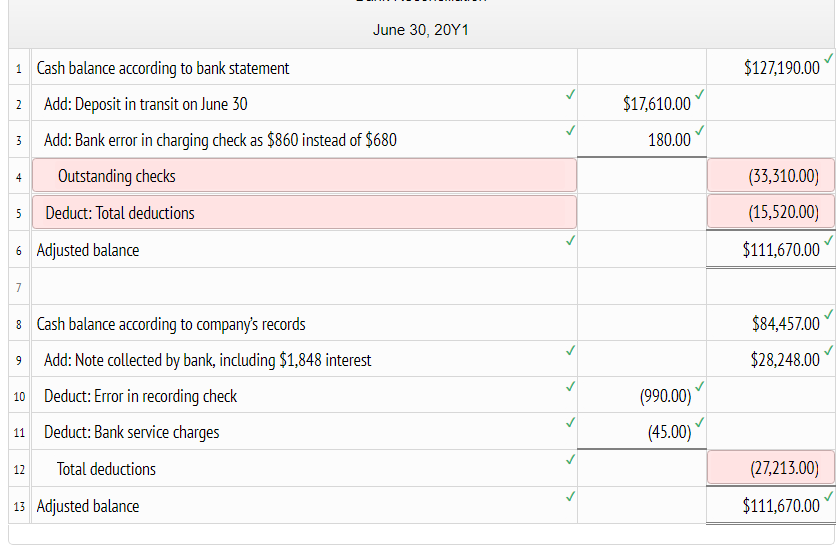
Task: Click the empty label cell in row 7
Action: [x=304, y=287]
